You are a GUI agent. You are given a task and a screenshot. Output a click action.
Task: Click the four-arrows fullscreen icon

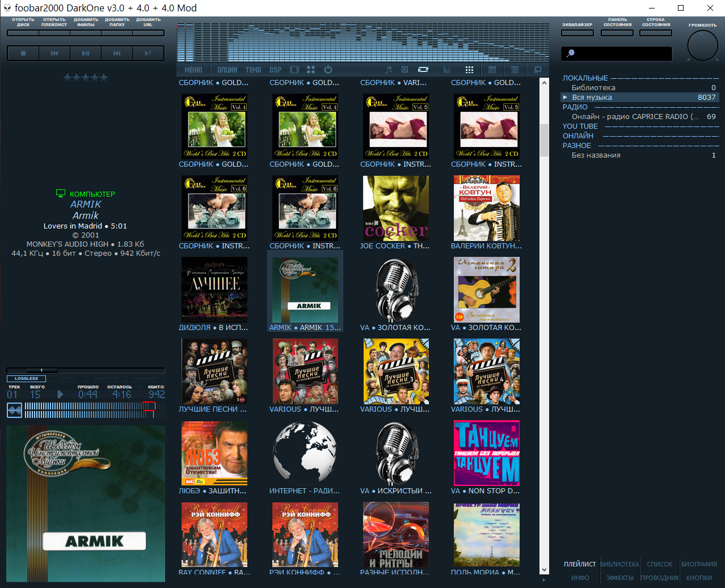(311, 70)
